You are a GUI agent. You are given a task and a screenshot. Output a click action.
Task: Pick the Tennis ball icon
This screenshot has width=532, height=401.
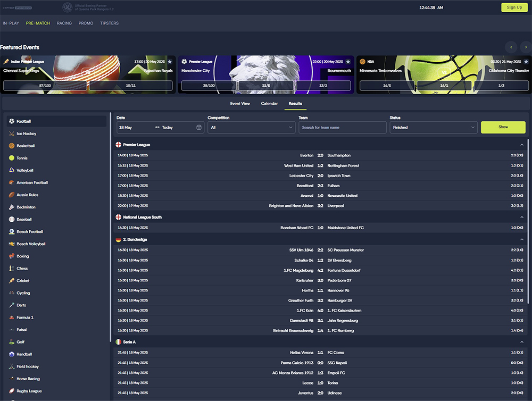pos(12,158)
